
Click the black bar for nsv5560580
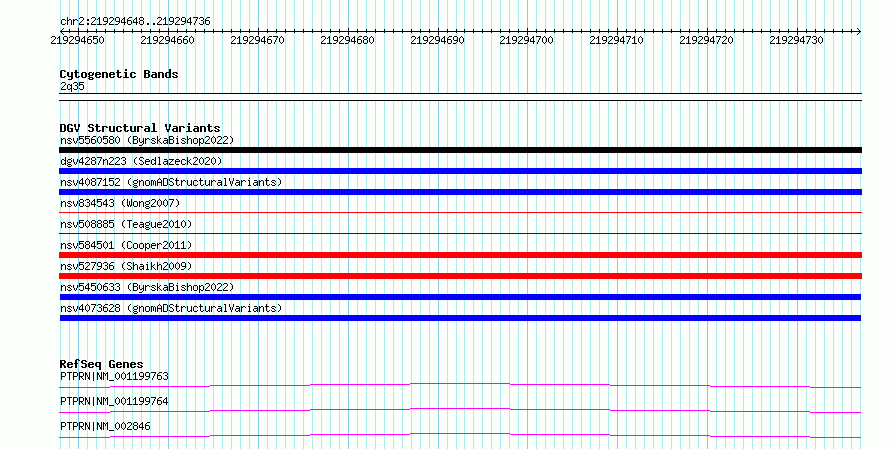click(460, 150)
